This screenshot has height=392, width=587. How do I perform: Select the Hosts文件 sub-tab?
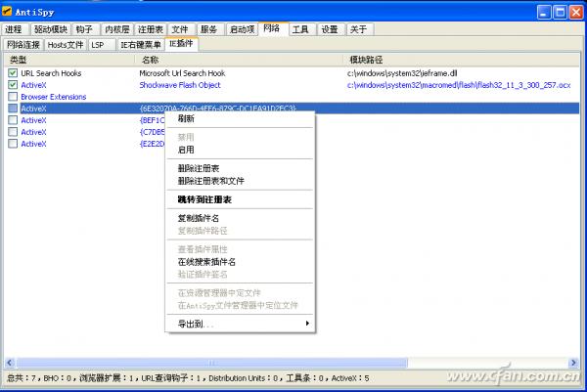point(66,45)
